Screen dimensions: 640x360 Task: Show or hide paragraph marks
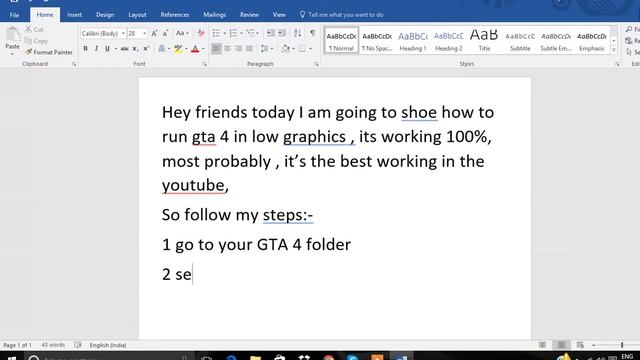click(313, 33)
